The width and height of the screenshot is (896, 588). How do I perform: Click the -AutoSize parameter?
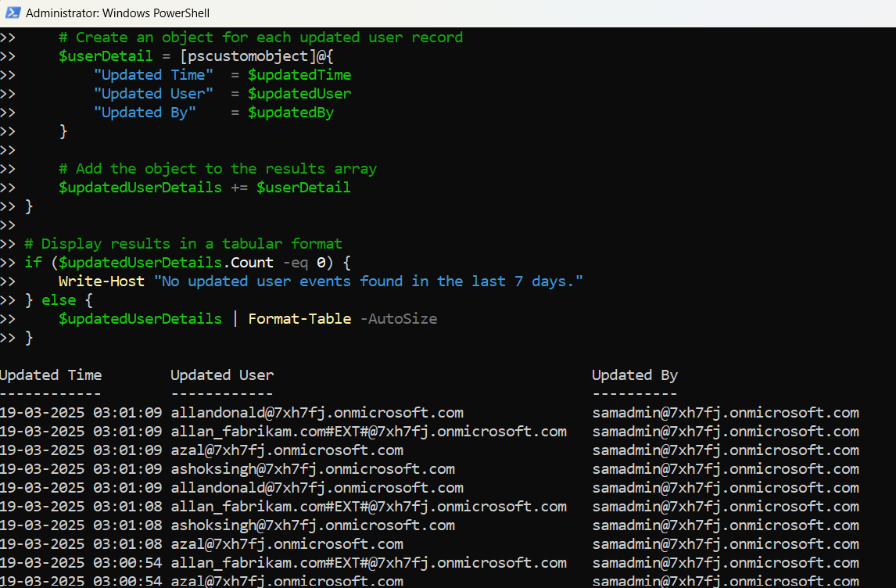point(398,319)
